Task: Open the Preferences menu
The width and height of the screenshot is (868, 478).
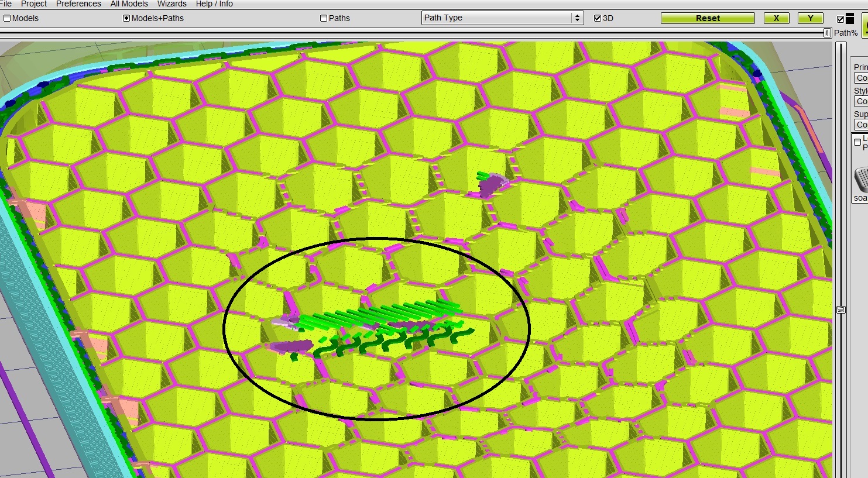Action: pos(78,4)
